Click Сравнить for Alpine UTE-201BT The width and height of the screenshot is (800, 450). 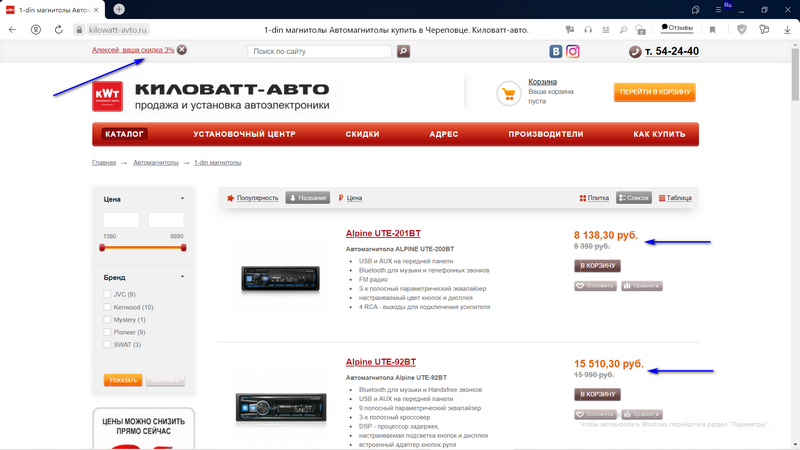click(x=642, y=286)
